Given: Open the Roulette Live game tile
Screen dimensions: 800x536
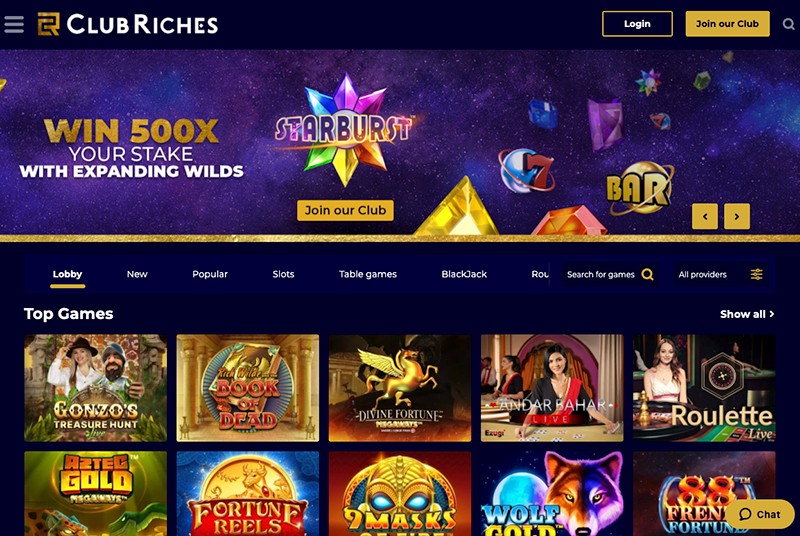Looking at the screenshot, I should tap(704, 388).
